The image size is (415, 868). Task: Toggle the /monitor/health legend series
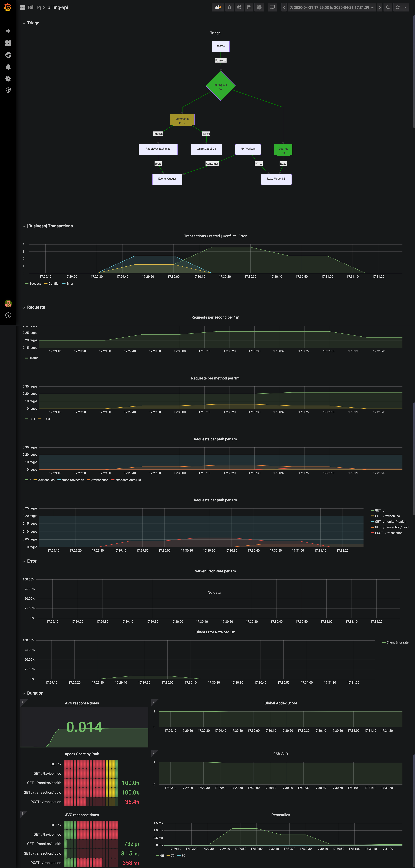[x=73, y=480]
